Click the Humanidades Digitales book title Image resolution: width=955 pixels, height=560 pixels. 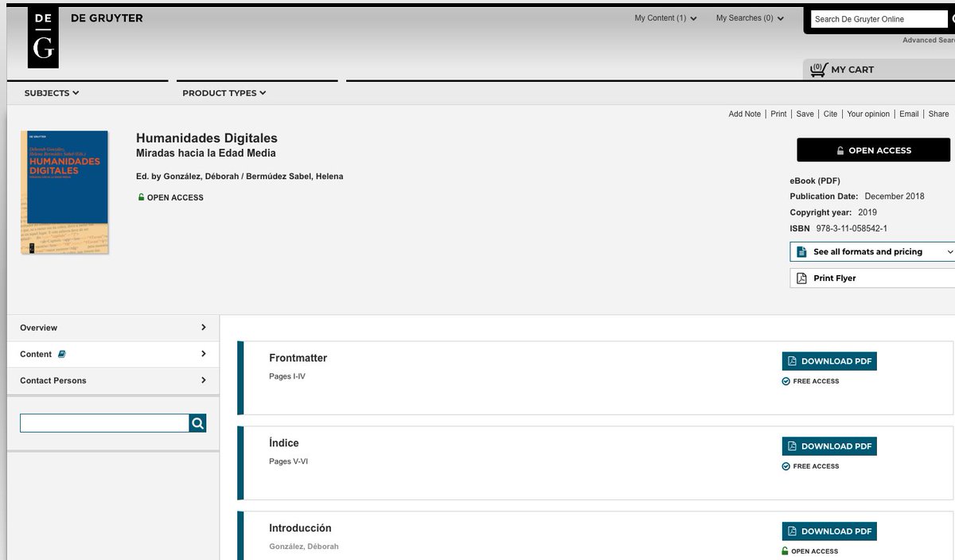click(x=207, y=138)
